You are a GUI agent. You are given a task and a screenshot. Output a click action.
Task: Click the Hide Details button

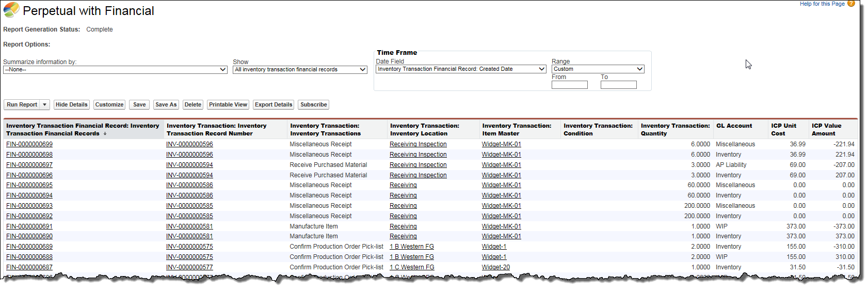72,105
